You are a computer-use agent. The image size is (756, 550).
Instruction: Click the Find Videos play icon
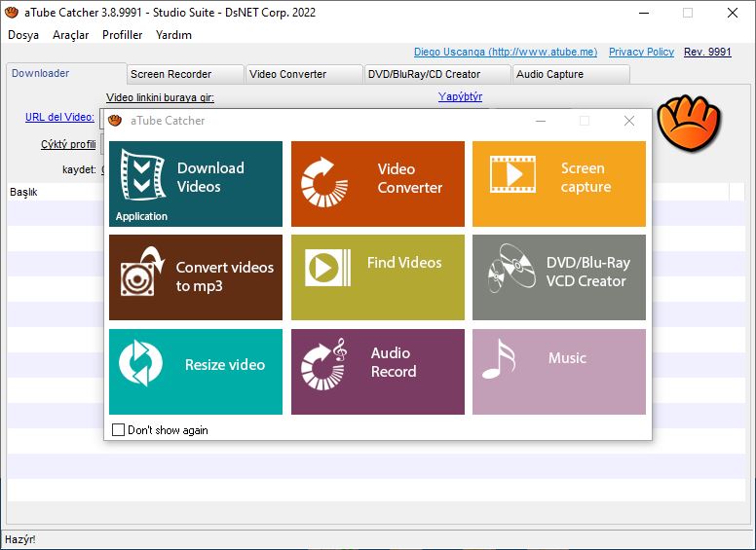click(x=328, y=268)
